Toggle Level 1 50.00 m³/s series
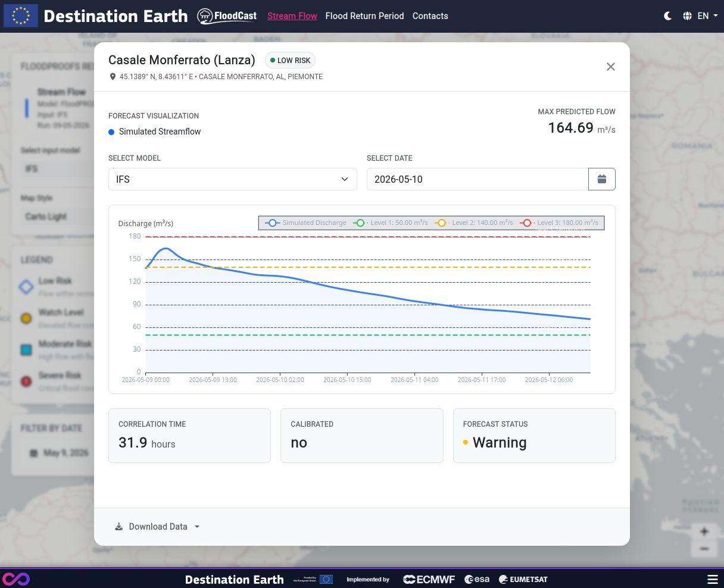This screenshot has height=588, width=724. (x=391, y=223)
